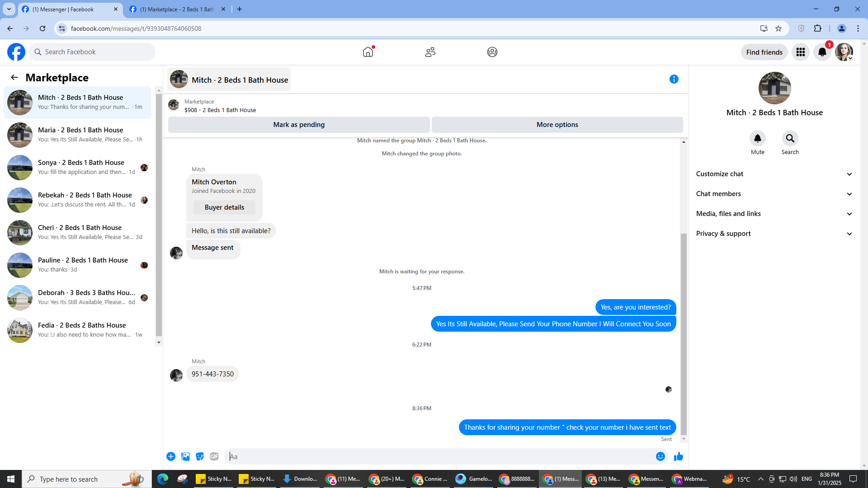Reload the page in the browser
This screenshot has height=488, width=868.
42,28
